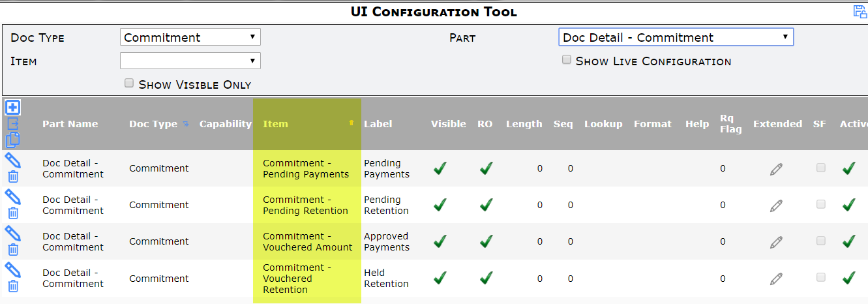Screen dimensions: 868x304
Task: Open the Doc Type dropdown
Action: pyautogui.click(x=190, y=37)
